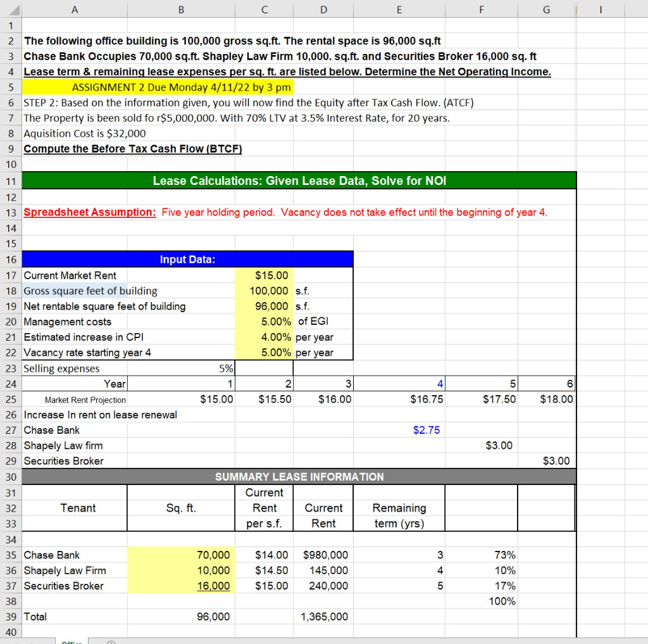Select column G header

546,9
